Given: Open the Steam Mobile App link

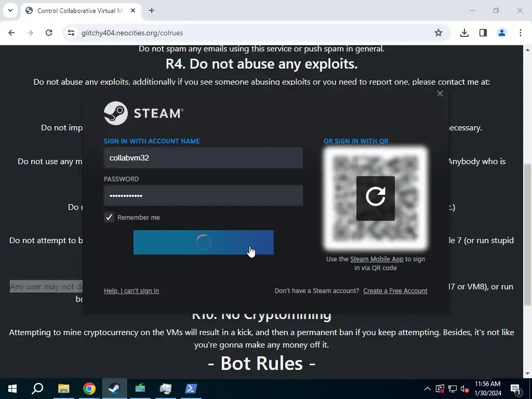Looking at the screenshot, I should coord(377,259).
